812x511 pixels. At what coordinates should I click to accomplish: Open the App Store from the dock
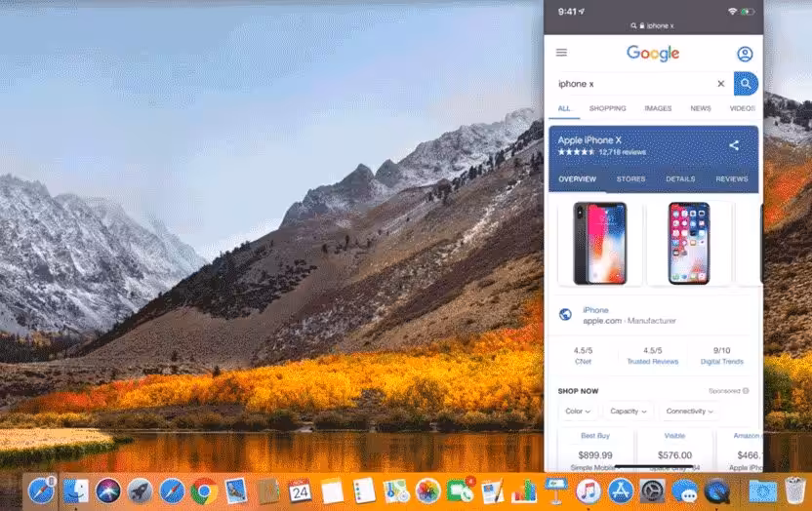pyautogui.click(x=621, y=491)
